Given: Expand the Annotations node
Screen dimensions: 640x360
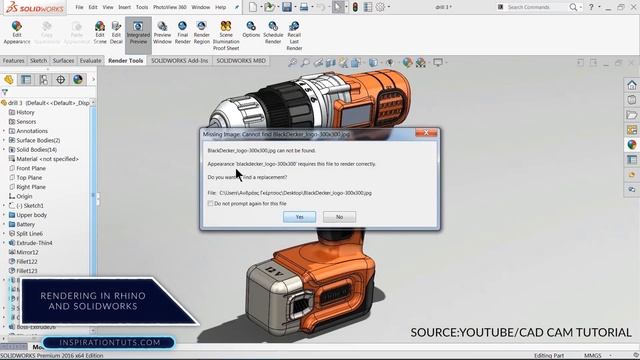Looking at the screenshot, I should pyautogui.click(x=4, y=131).
